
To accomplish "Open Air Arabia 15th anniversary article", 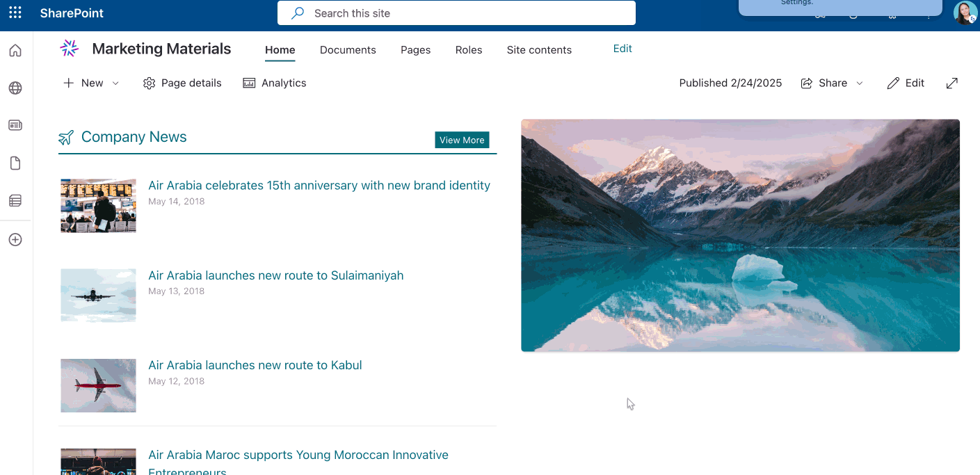I will [319, 186].
